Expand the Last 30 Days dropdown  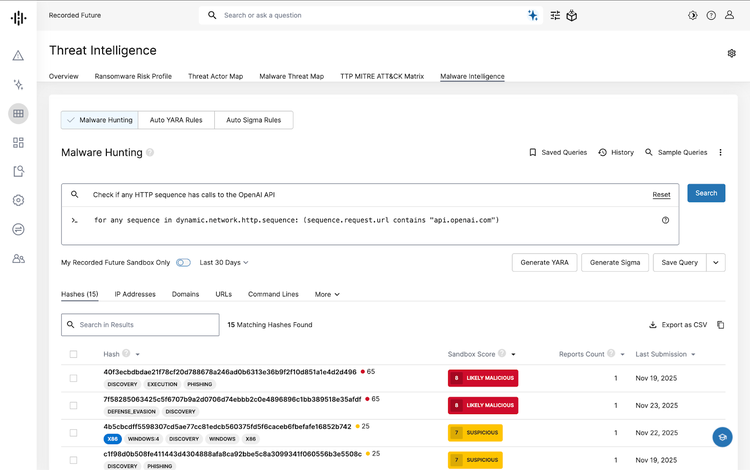click(224, 263)
